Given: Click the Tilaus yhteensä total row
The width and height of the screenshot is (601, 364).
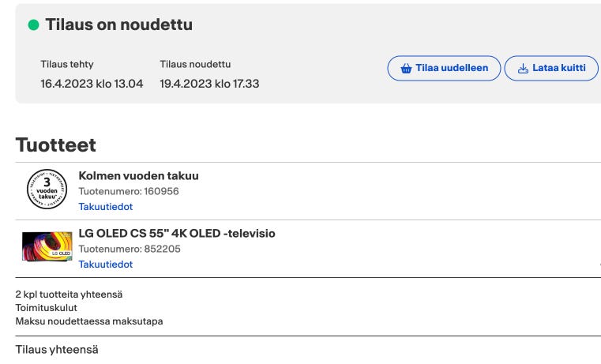Looking at the screenshot, I should (57, 349).
